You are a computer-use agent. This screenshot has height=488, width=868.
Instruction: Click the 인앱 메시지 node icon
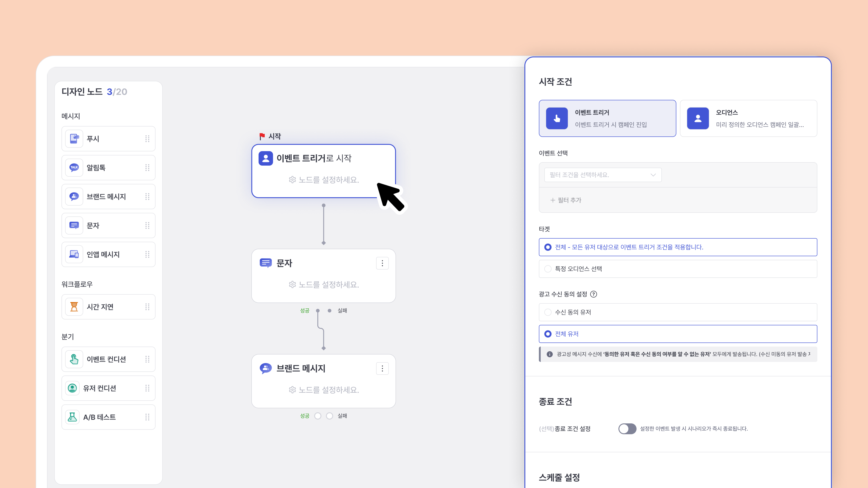click(74, 254)
